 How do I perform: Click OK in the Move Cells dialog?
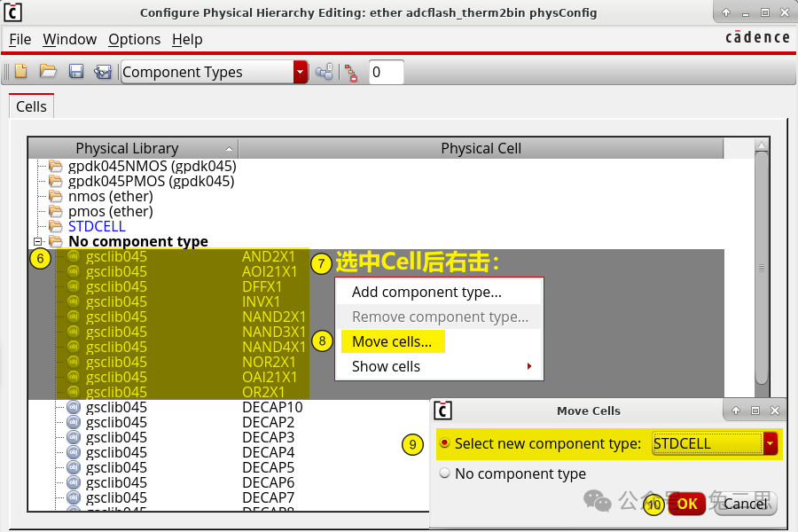pos(686,504)
